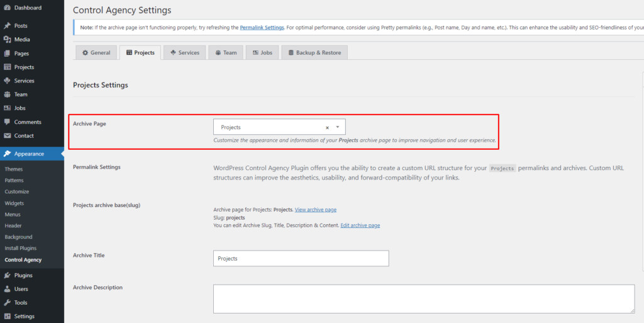Click the Archive Description label

(x=97, y=287)
